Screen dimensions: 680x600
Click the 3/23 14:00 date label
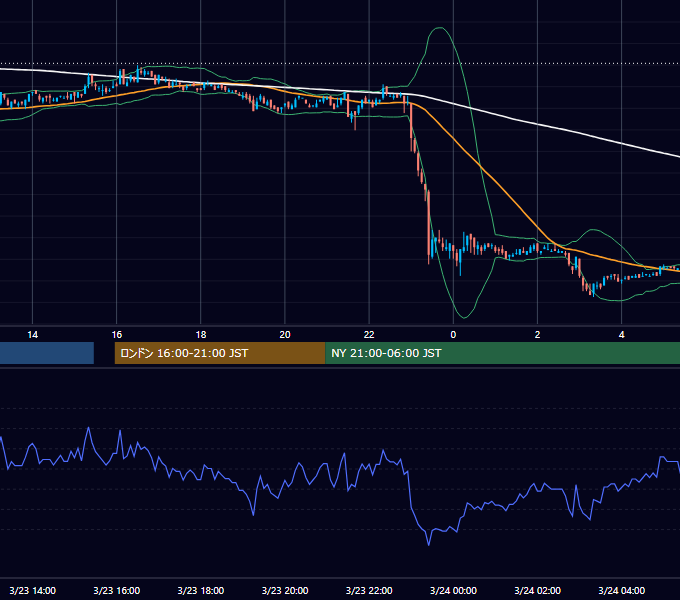click(x=33, y=590)
